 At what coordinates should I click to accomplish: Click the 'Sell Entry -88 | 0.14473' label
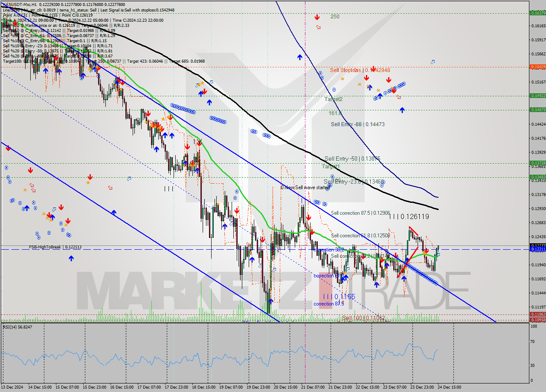[x=357, y=124]
